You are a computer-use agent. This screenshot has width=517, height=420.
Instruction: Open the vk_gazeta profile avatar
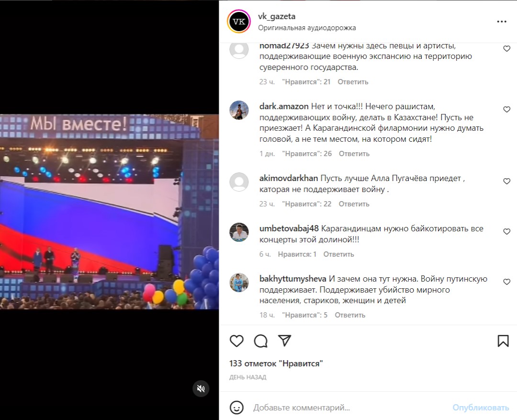[239, 22]
